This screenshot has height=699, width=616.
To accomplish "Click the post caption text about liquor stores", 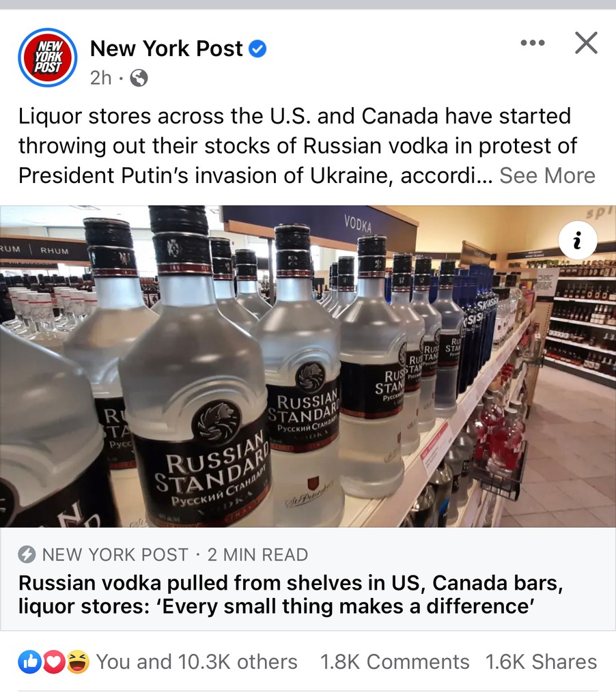I will 294,146.
